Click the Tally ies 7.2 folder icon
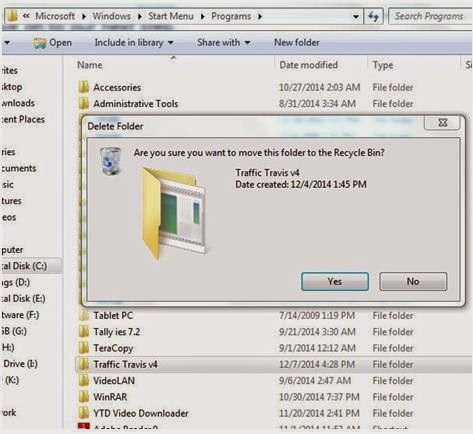 click(x=84, y=332)
